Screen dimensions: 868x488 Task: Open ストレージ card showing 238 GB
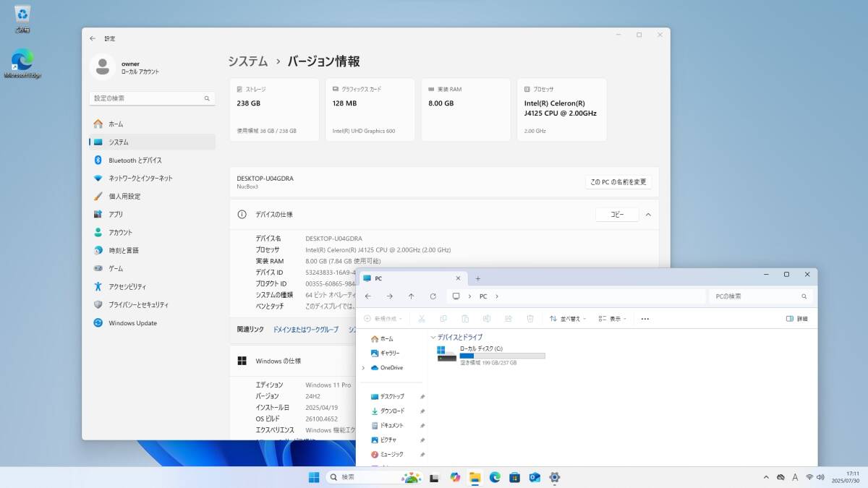click(x=274, y=110)
